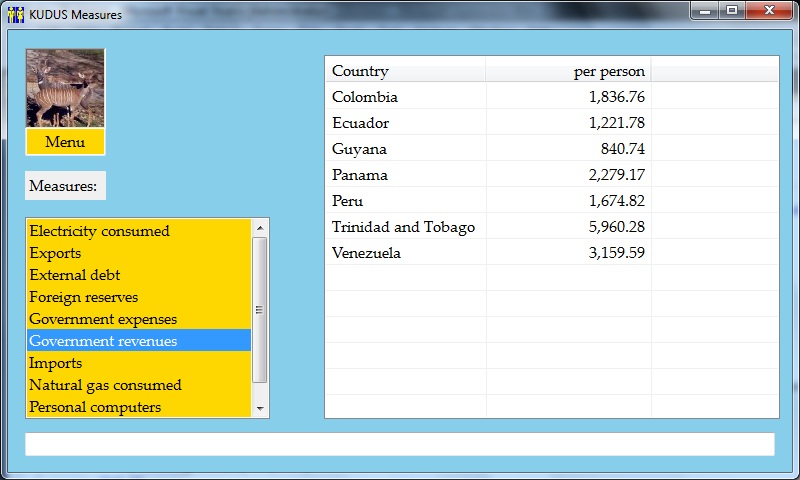This screenshot has height=480, width=800.
Task: Choose External debt measure
Action: (x=75, y=275)
